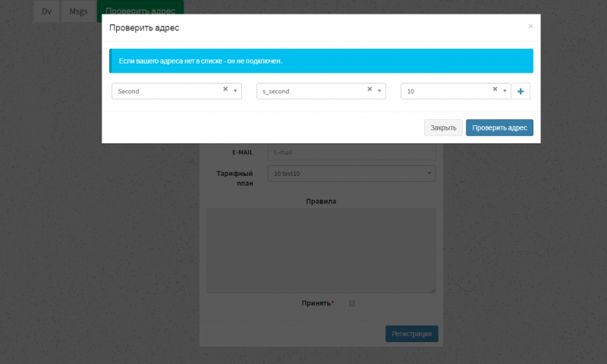Expand the dropdown arrow next to 10

(x=505, y=91)
